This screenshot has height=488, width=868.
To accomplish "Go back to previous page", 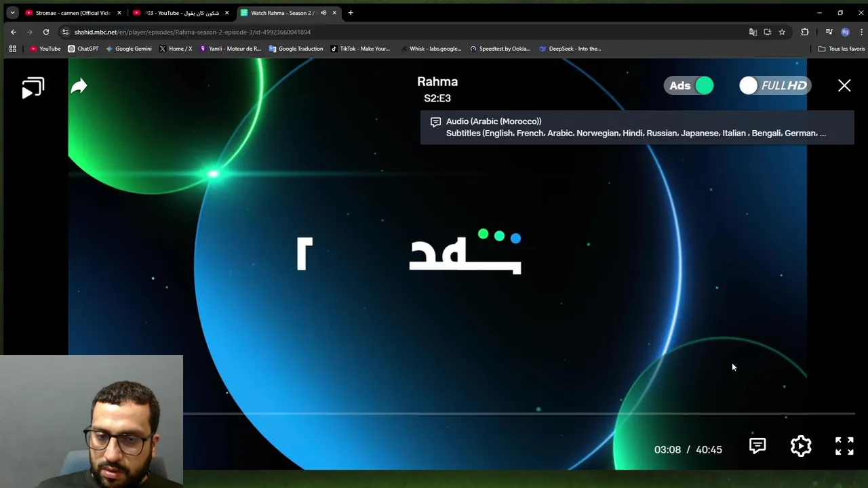I will click(x=14, y=32).
